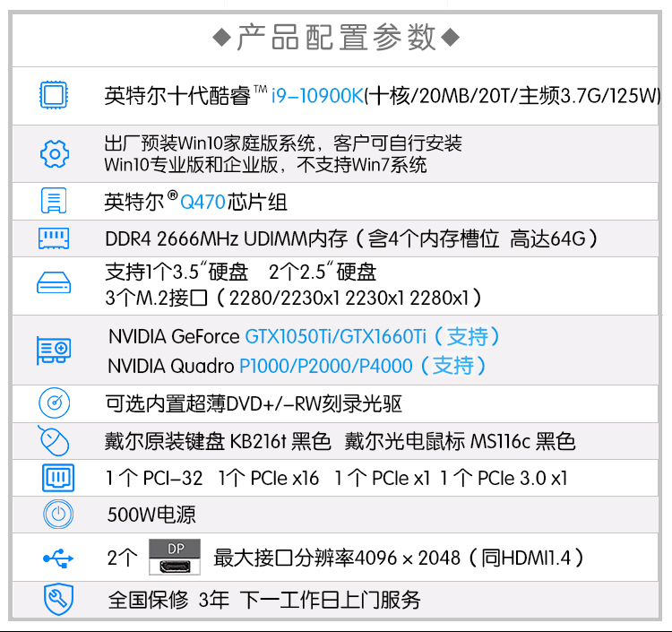Click the graphics card icon beside NVIDIA
The image size is (672, 632).
pos(54,351)
